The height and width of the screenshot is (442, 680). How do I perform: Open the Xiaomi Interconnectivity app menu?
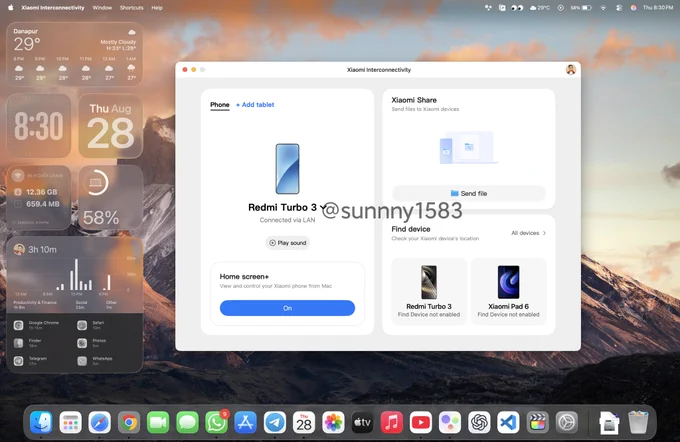pos(53,8)
